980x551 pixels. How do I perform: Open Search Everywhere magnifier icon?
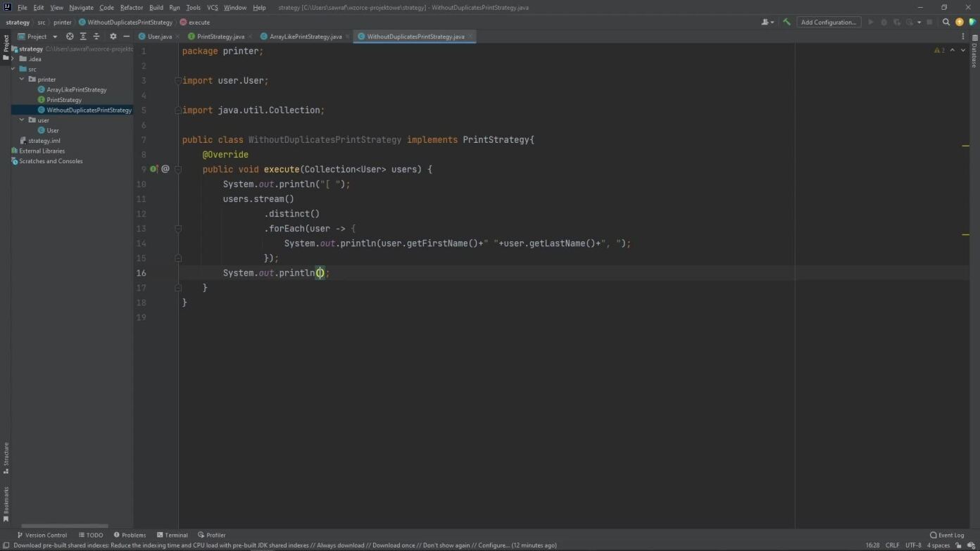click(946, 22)
